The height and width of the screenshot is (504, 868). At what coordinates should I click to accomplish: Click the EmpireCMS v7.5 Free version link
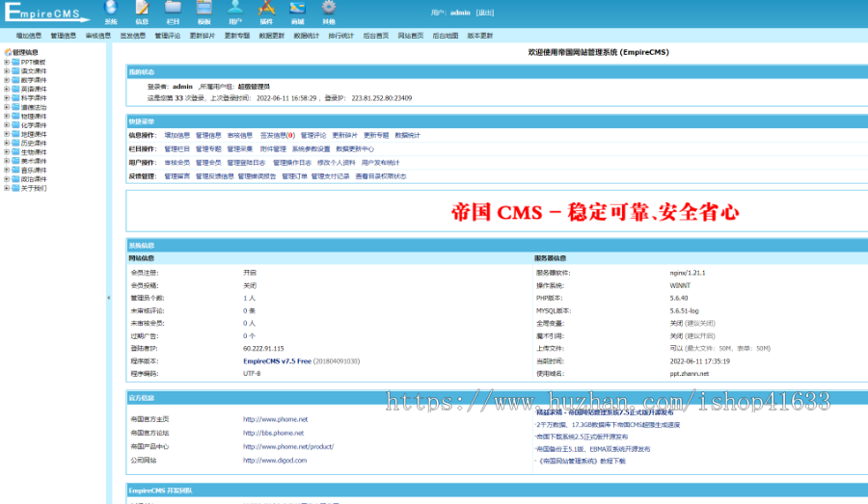[278, 361]
